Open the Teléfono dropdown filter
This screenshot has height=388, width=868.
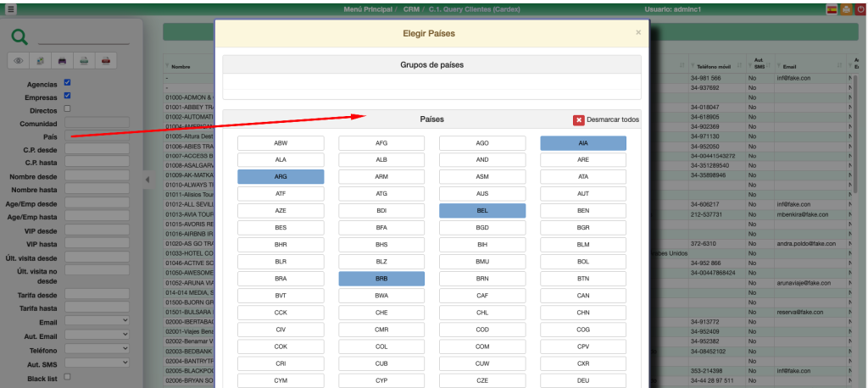(97, 348)
